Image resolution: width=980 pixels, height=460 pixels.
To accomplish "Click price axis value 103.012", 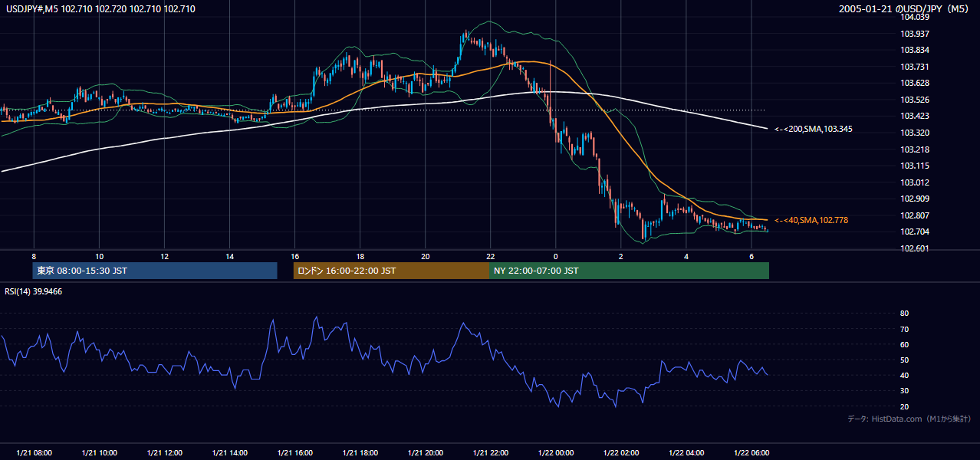I will (915, 182).
